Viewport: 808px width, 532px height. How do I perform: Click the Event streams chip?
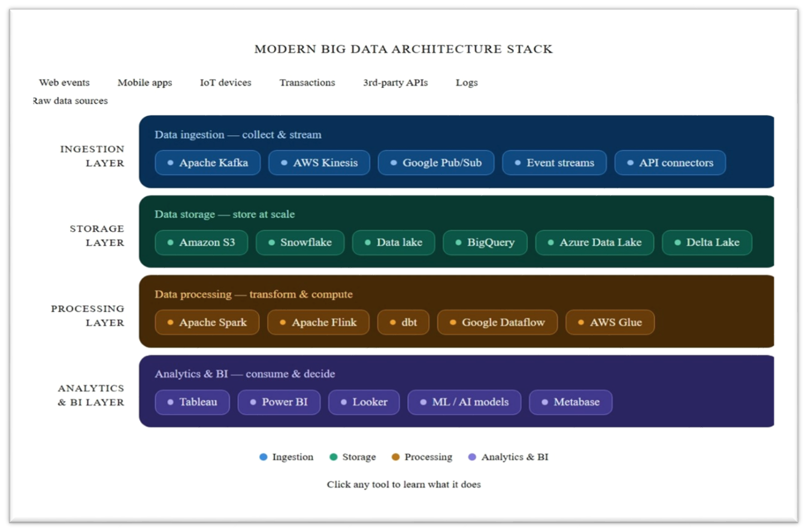coord(554,163)
